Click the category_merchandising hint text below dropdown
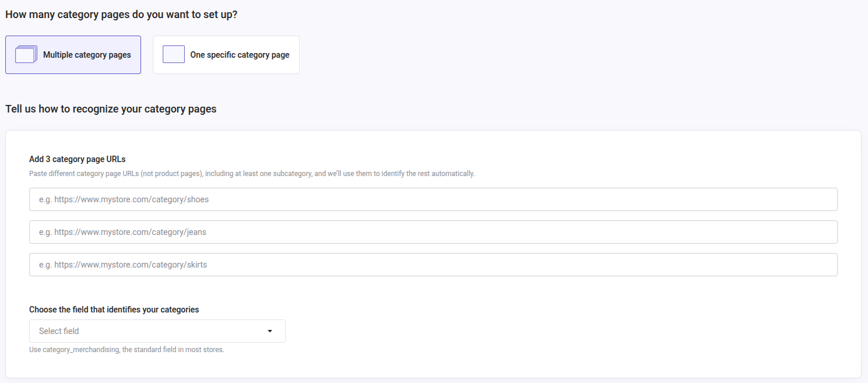Image resolution: width=868 pixels, height=383 pixels. (126, 350)
